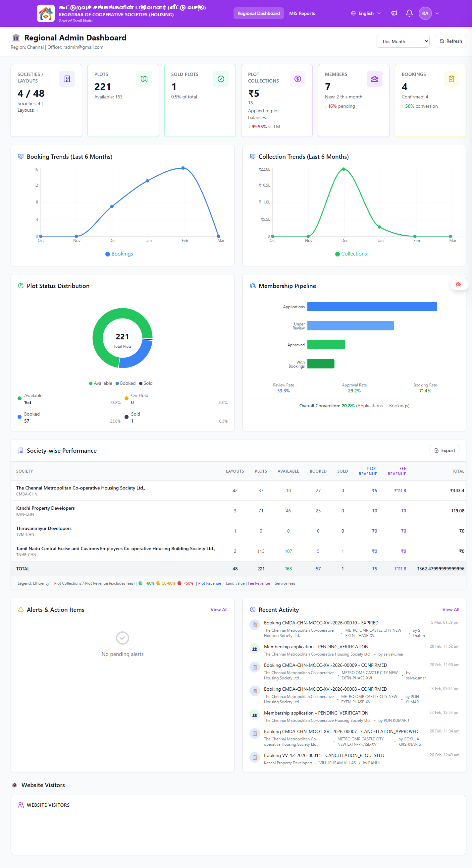The image size is (472, 868).
Task: Click Sold Plots checkmark icon
Action: point(221,79)
